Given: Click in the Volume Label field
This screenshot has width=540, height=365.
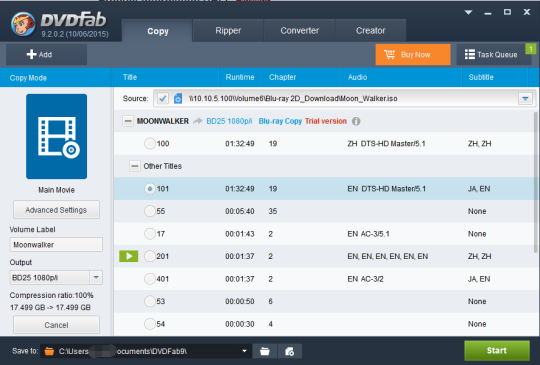Looking at the screenshot, I should click(x=56, y=245).
